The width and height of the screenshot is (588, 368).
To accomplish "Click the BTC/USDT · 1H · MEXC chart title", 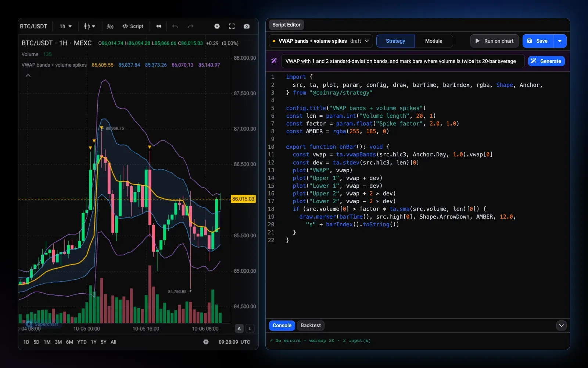I will point(57,43).
